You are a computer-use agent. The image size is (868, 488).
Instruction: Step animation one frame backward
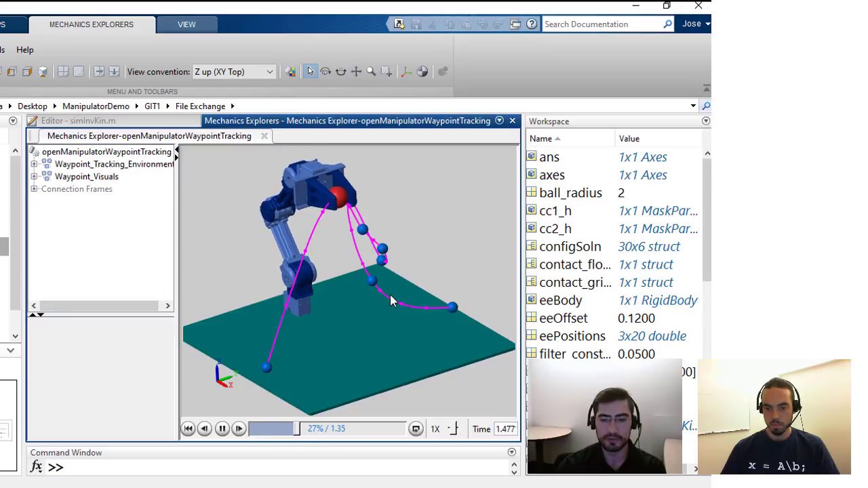204,428
